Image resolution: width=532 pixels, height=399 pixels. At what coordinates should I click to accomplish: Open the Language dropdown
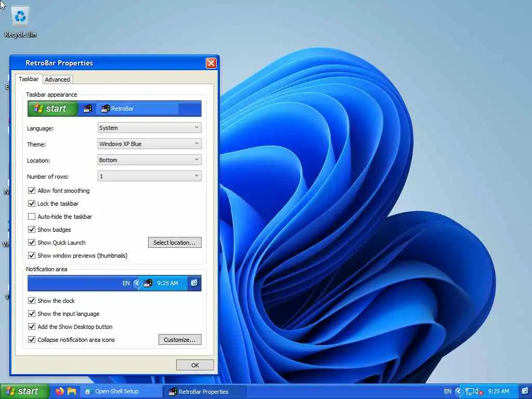click(149, 128)
